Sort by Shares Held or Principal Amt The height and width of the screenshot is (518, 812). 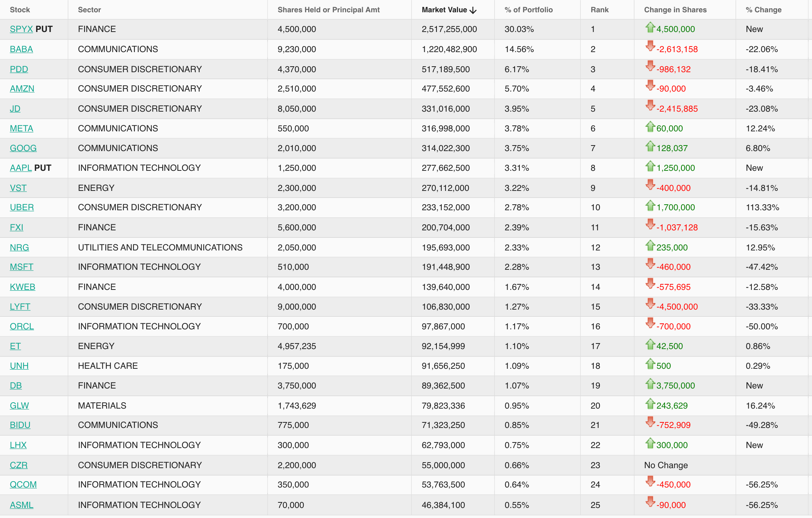point(329,10)
